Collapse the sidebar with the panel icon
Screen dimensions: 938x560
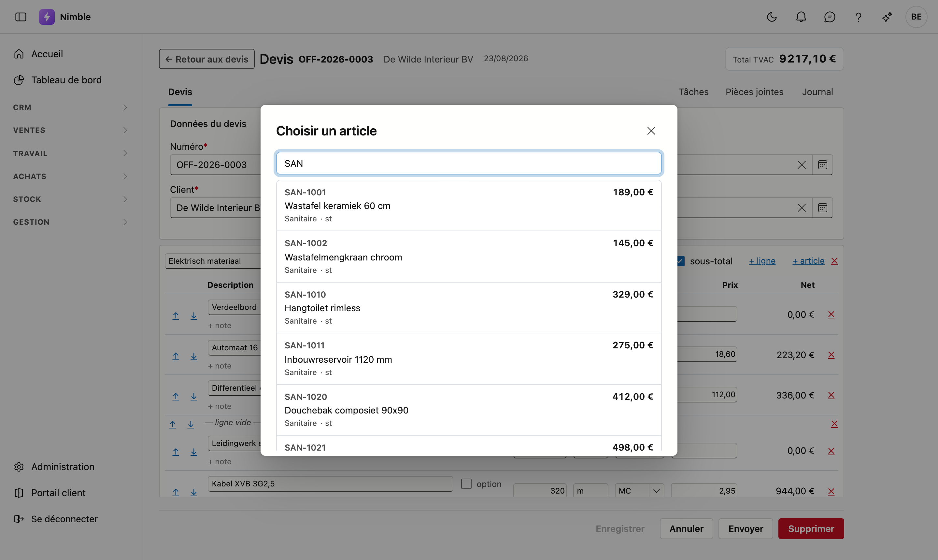click(x=21, y=17)
